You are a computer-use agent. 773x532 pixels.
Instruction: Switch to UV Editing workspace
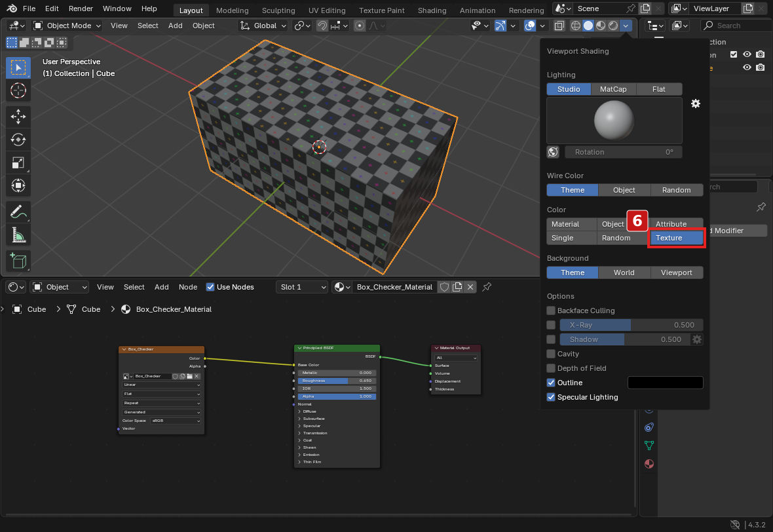point(326,10)
